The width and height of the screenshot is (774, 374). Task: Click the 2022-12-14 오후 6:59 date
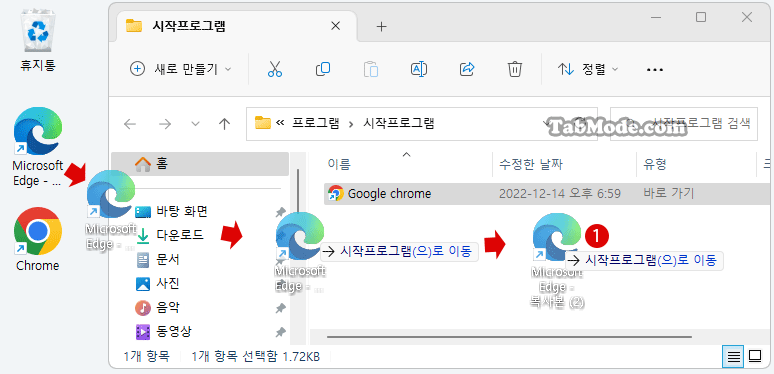(560, 193)
